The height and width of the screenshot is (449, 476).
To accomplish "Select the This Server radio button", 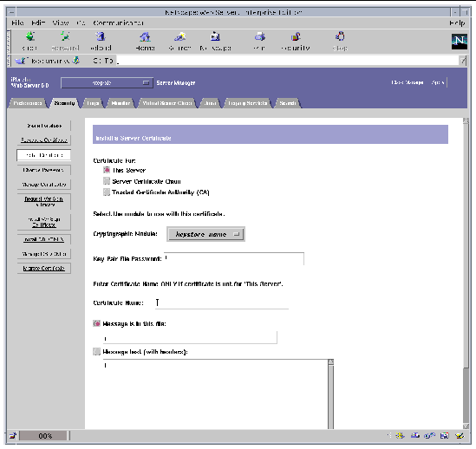I will point(107,170).
